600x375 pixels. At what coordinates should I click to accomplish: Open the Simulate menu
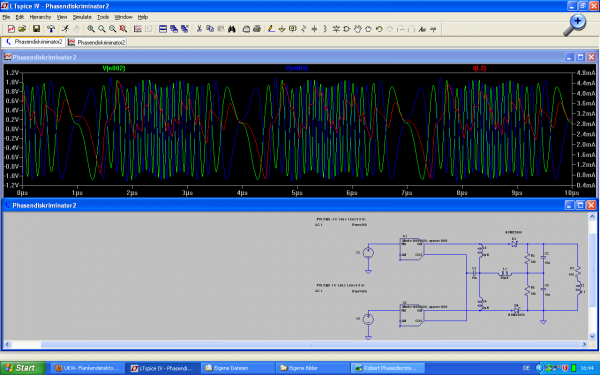pyautogui.click(x=82, y=17)
